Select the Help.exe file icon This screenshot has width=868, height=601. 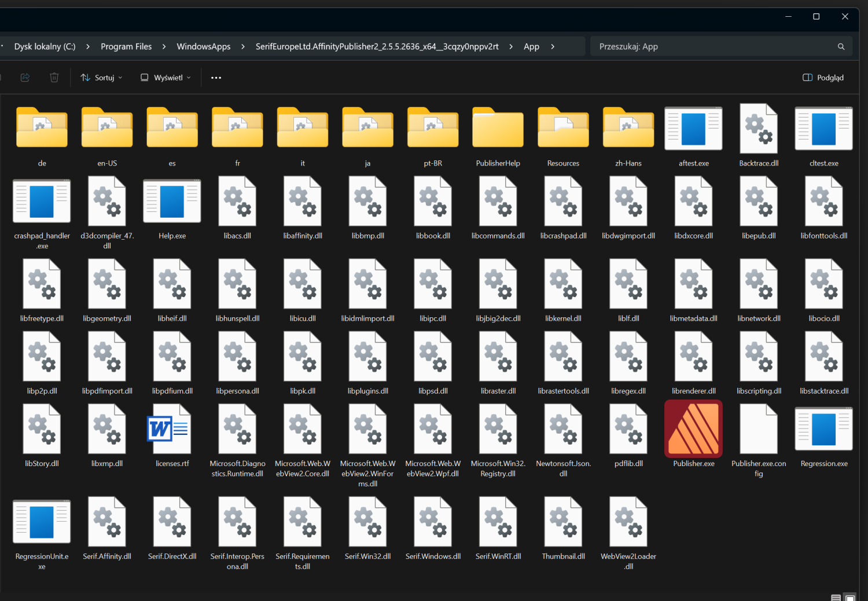click(x=172, y=201)
